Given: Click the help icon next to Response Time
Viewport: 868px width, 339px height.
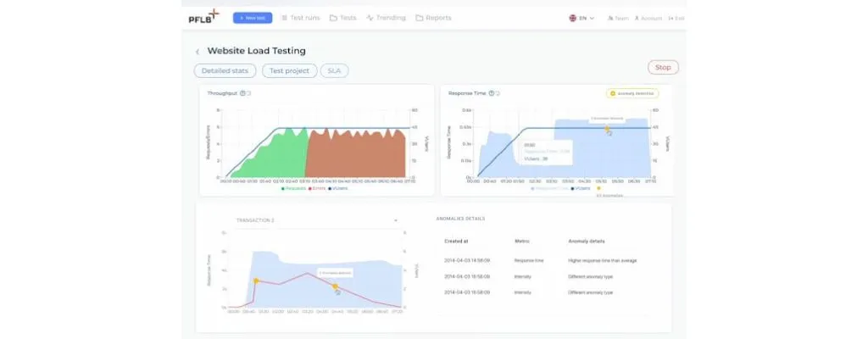Looking at the screenshot, I should [x=492, y=93].
